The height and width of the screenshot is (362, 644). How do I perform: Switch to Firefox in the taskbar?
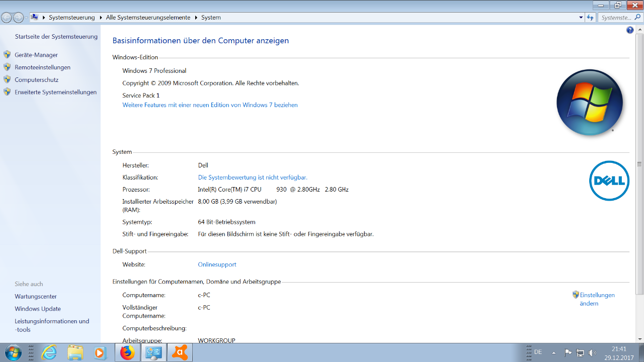click(127, 352)
